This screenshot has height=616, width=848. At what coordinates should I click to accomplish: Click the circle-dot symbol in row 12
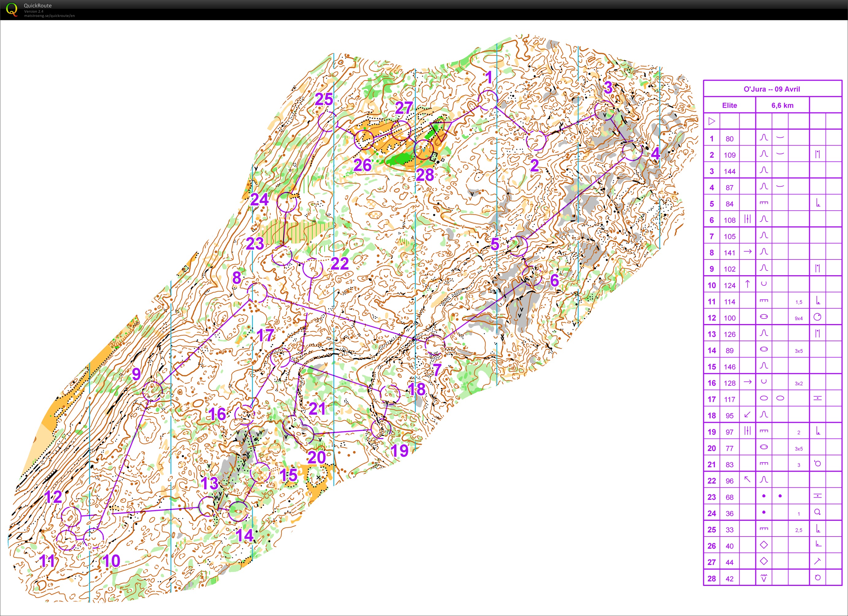[817, 317]
